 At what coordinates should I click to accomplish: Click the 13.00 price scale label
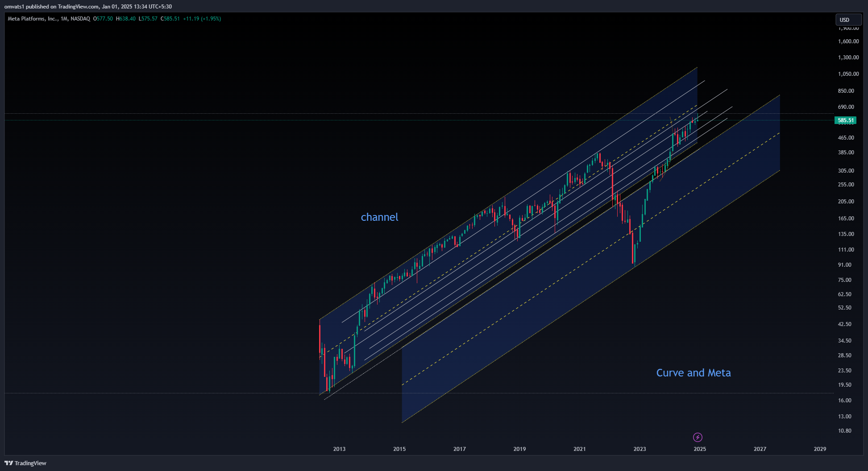click(x=845, y=417)
